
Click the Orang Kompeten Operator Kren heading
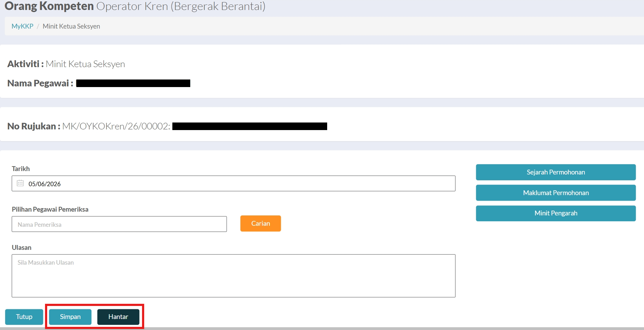click(x=135, y=6)
